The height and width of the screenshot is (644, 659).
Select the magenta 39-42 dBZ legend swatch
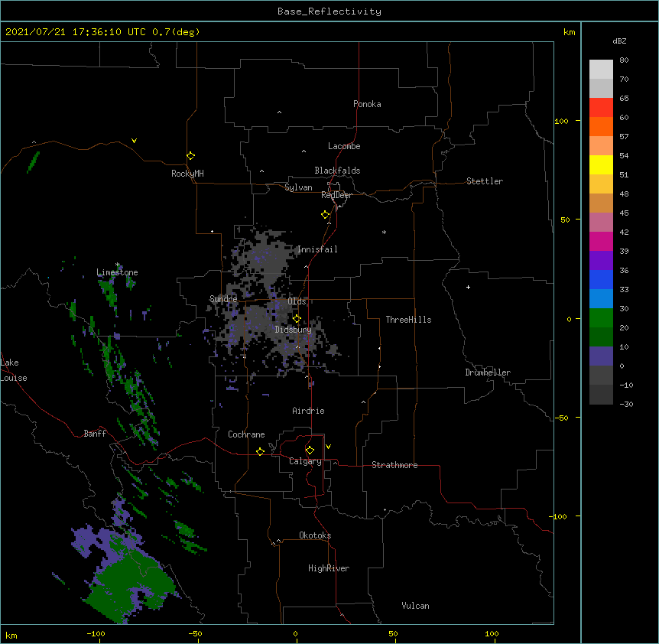[601, 241]
